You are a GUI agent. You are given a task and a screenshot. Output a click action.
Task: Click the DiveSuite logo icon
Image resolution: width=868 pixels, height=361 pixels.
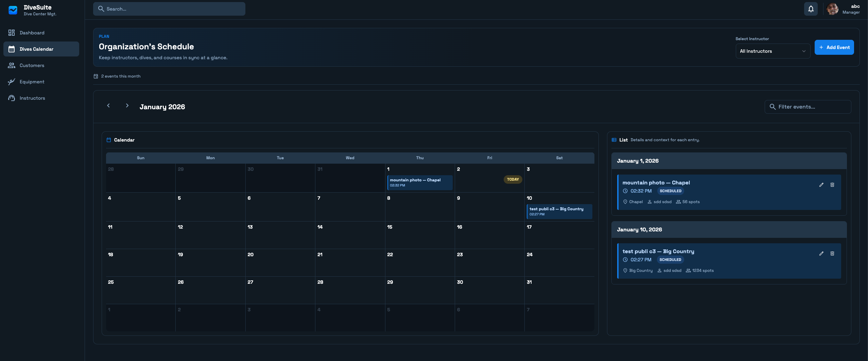pos(13,10)
